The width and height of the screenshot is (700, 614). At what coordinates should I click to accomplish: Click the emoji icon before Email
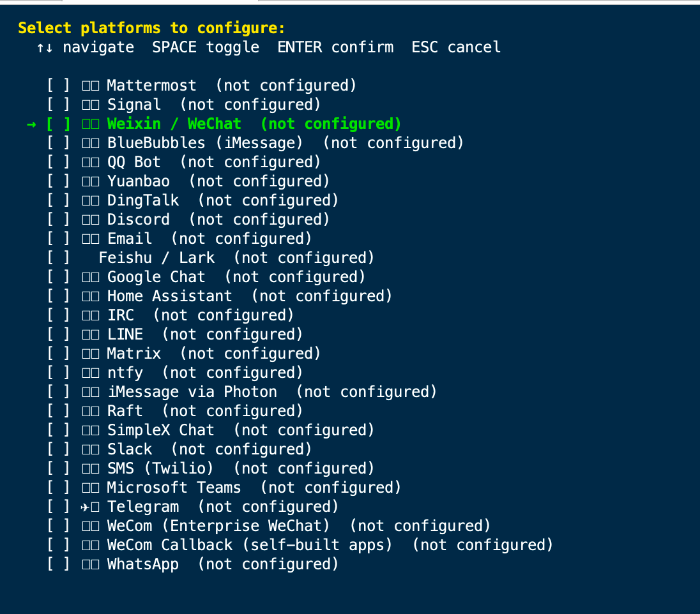pyautogui.click(x=91, y=239)
